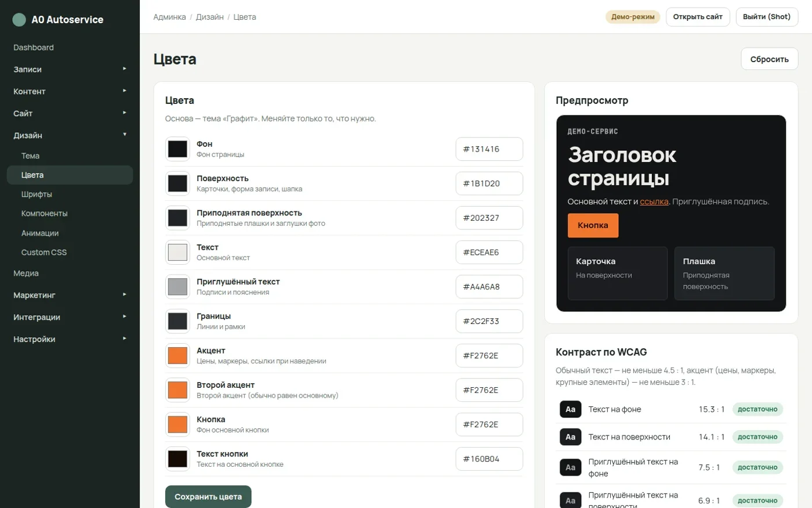Screen dimensions: 812x508
Task: Click the Открыть сайт button
Action: click(698, 17)
